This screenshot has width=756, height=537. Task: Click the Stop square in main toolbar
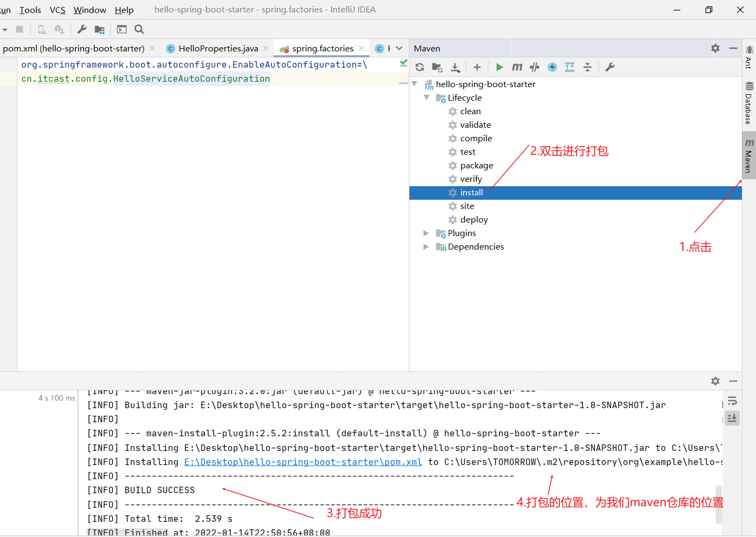pyautogui.click(x=19, y=29)
